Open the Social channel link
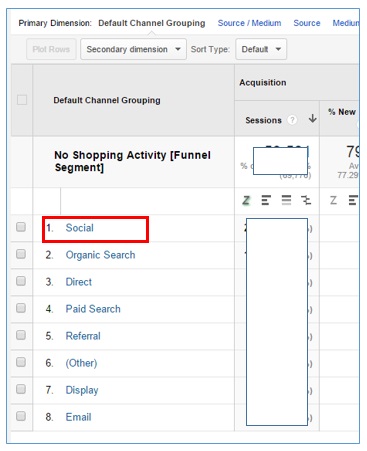The height and width of the screenshot is (451, 367). (x=80, y=228)
